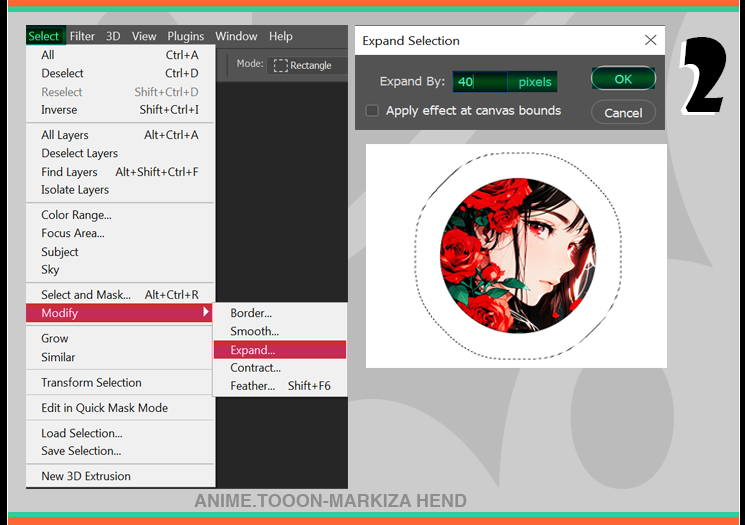The height and width of the screenshot is (525, 745).
Task: Choose All from the Select menu
Action: click(120, 55)
